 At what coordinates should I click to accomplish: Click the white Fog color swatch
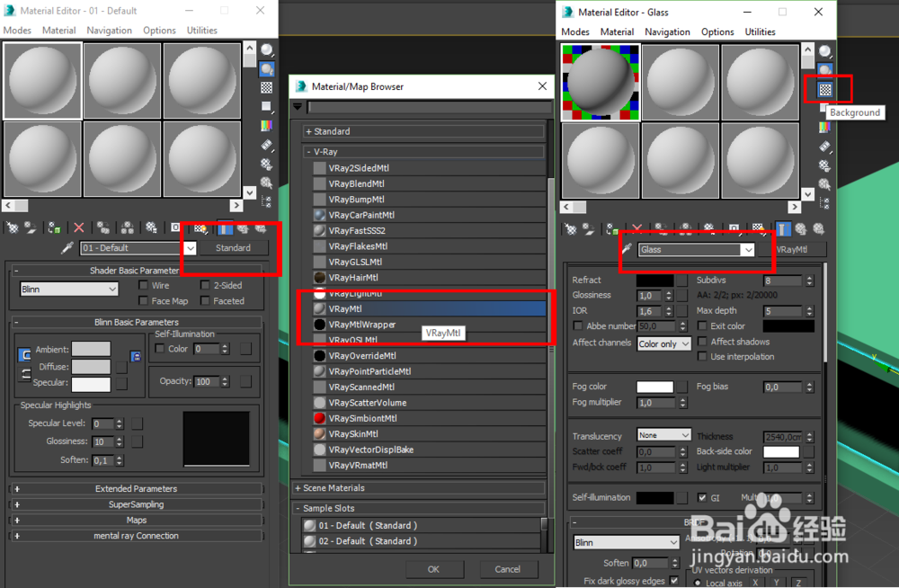click(654, 387)
